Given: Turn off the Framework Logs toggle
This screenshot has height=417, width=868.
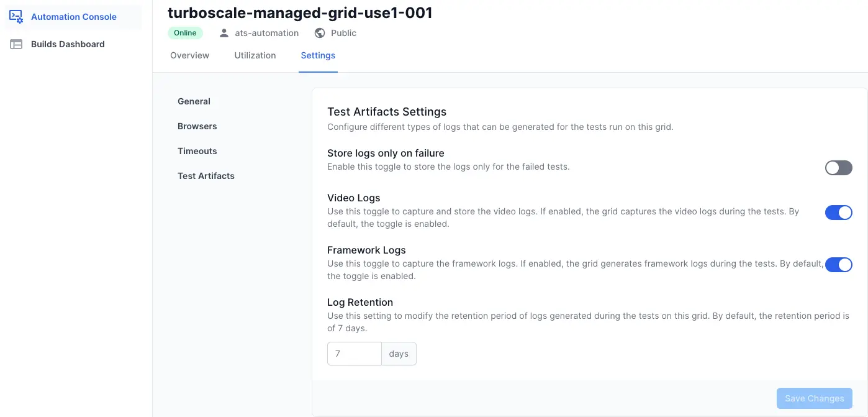Looking at the screenshot, I should tap(838, 265).
